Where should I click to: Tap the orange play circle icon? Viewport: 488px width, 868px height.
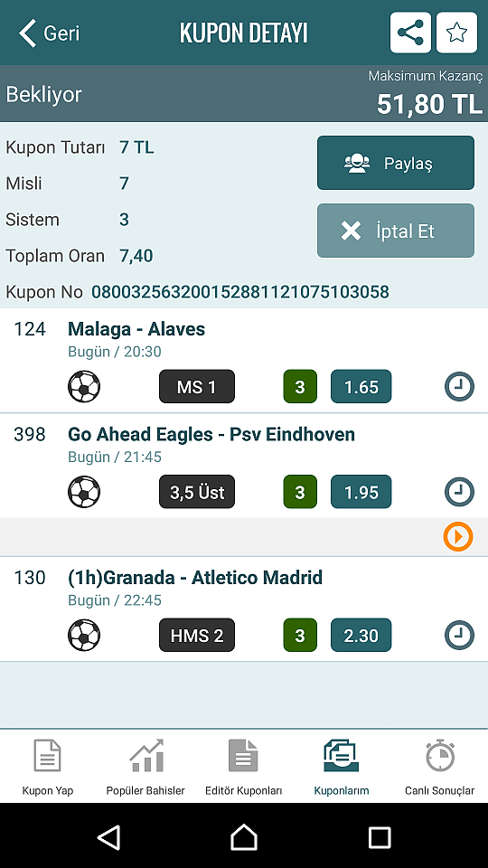pyautogui.click(x=458, y=536)
